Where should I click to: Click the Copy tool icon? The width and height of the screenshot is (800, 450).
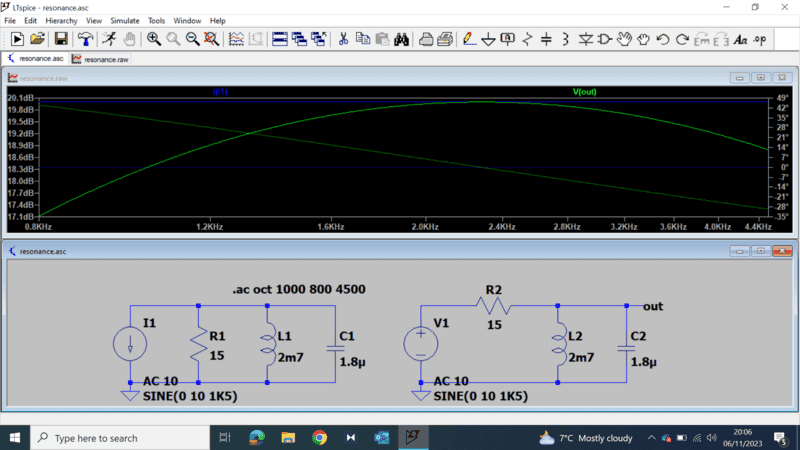click(x=363, y=39)
